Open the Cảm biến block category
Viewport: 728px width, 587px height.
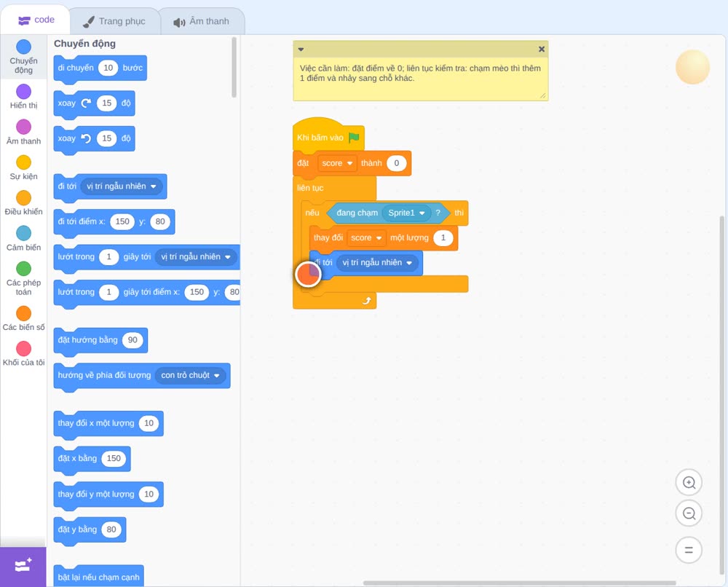coord(24,238)
